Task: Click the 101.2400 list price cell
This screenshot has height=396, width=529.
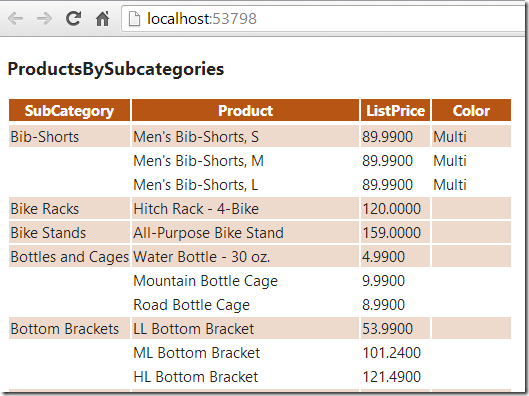Action: point(395,353)
